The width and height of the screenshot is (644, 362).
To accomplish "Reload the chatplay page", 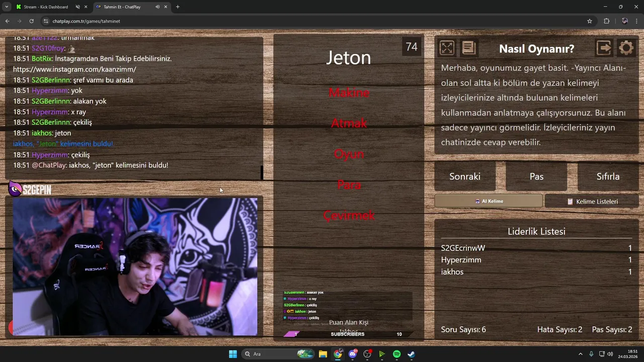I will 31,21.
